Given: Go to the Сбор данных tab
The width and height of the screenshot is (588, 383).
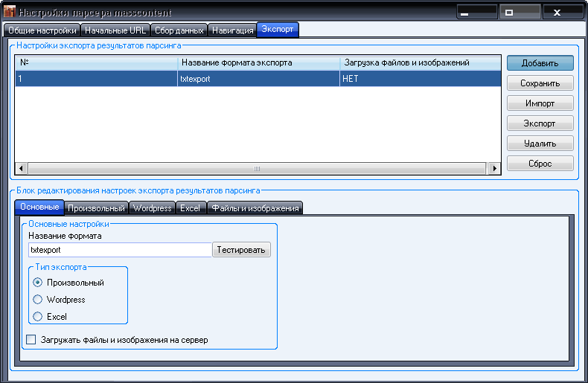Looking at the screenshot, I should pos(179,30).
